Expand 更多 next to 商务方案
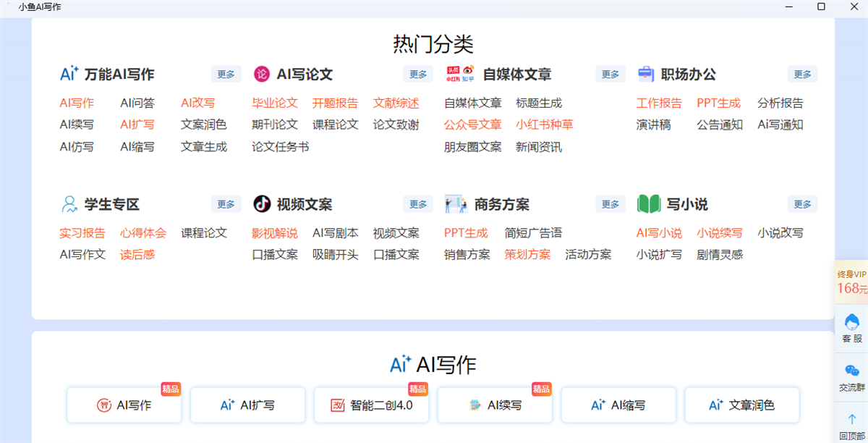This screenshot has height=443, width=868. [610, 203]
